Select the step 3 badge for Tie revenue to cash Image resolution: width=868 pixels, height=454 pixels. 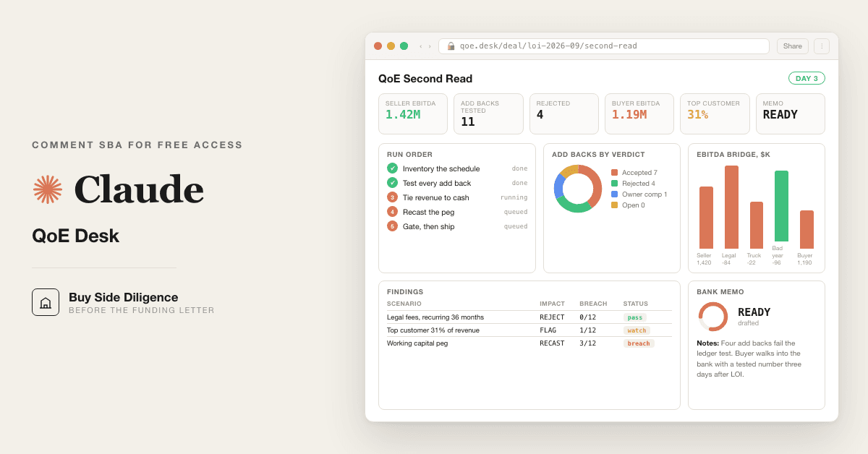point(392,197)
